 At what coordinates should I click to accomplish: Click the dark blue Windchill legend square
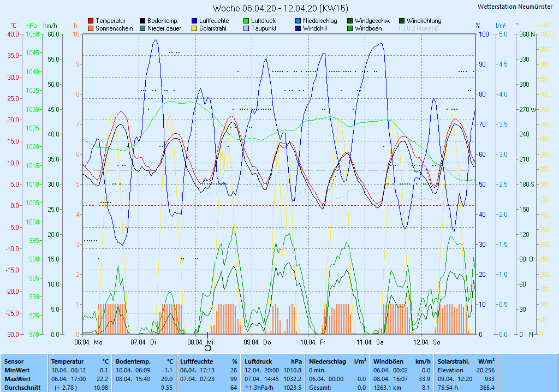[298, 28]
